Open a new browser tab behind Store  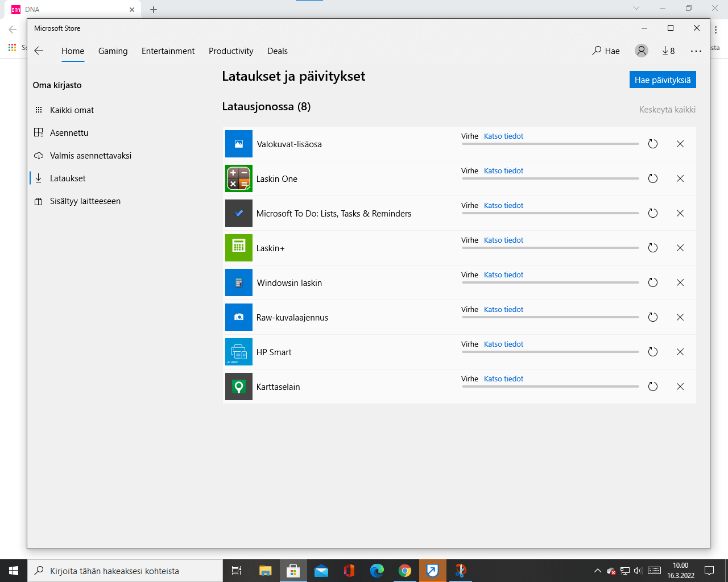coord(154,9)
